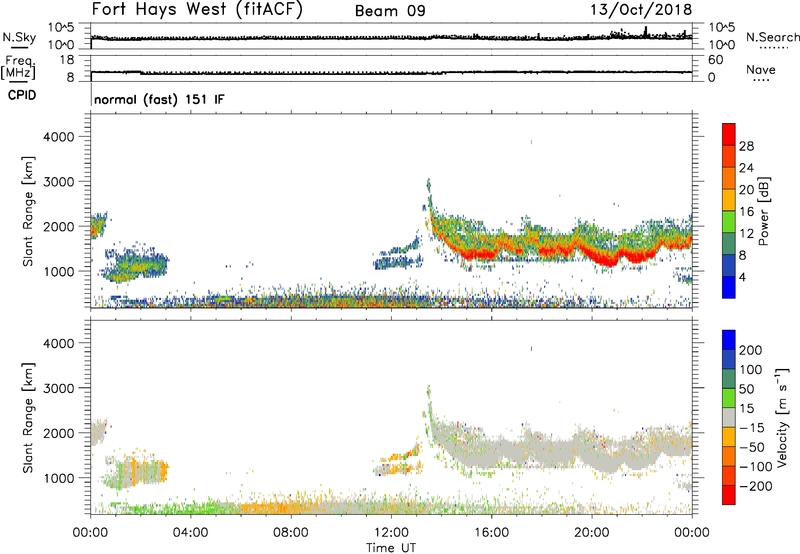The height and width of the screenshot is (554, 800).
Task: Click the '60' Nave axis tick label
Action: coord(716,60)
